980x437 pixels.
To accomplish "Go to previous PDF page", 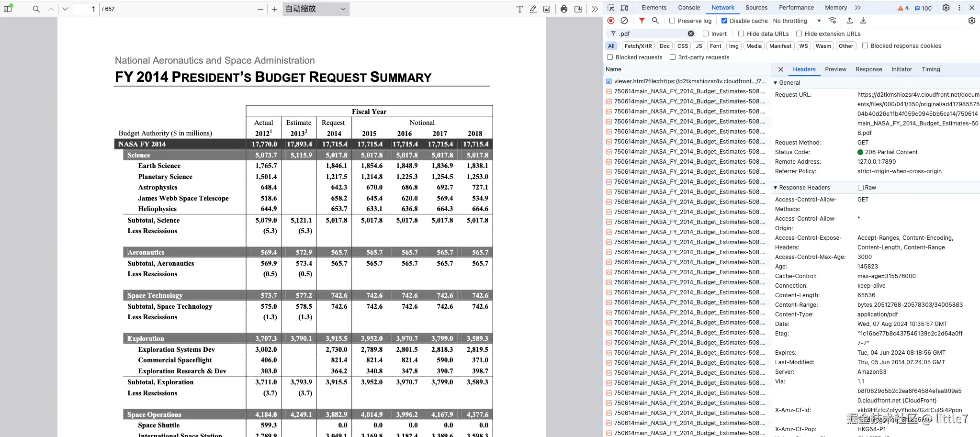I will click(x=51, y=9).
